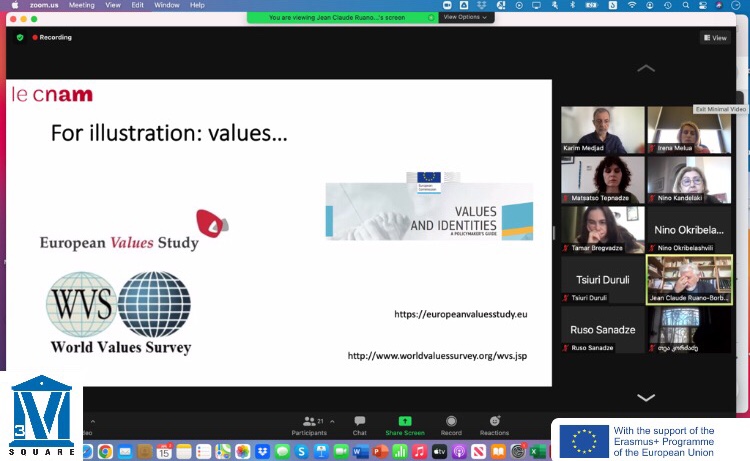Select Ruso Sanadze's participant tile

[603, 329]
